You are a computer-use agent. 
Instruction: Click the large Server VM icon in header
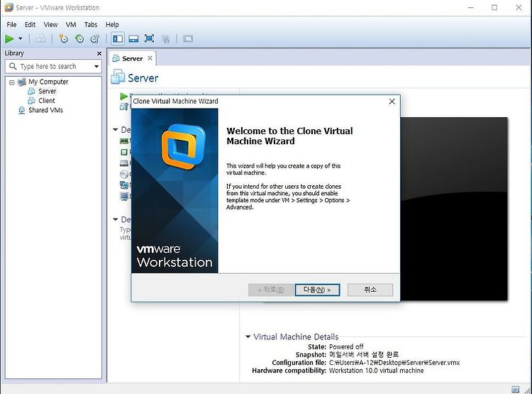[x=118, y=77]
